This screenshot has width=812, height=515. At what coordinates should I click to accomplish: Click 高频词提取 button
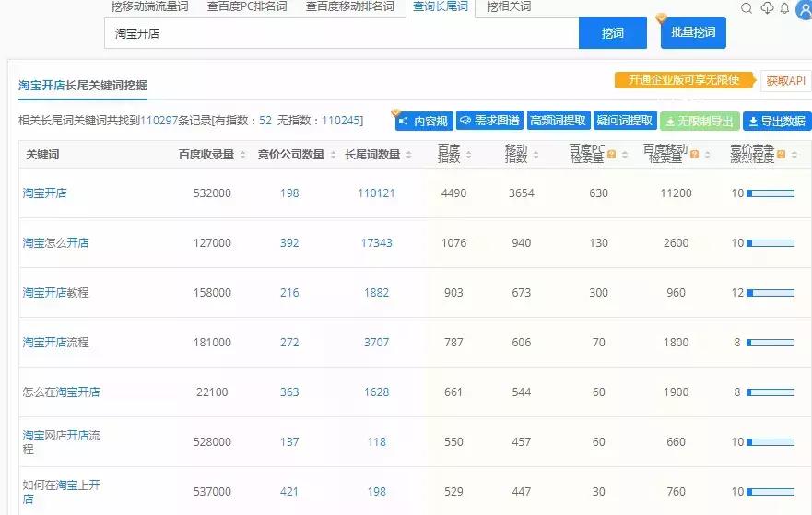pos(558,121)
